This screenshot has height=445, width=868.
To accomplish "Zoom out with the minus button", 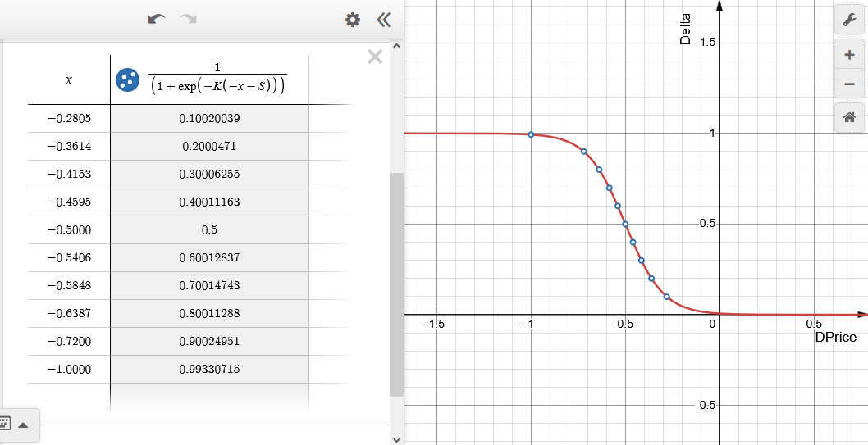I will click(x=849, y=84).
